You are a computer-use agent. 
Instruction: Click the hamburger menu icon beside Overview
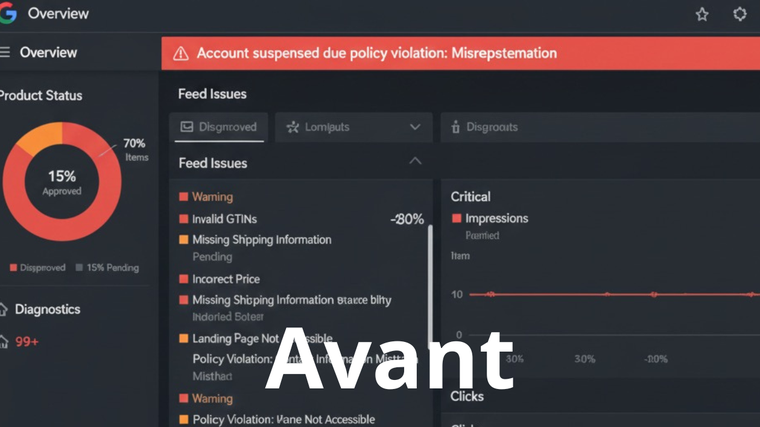click(5, 52)
